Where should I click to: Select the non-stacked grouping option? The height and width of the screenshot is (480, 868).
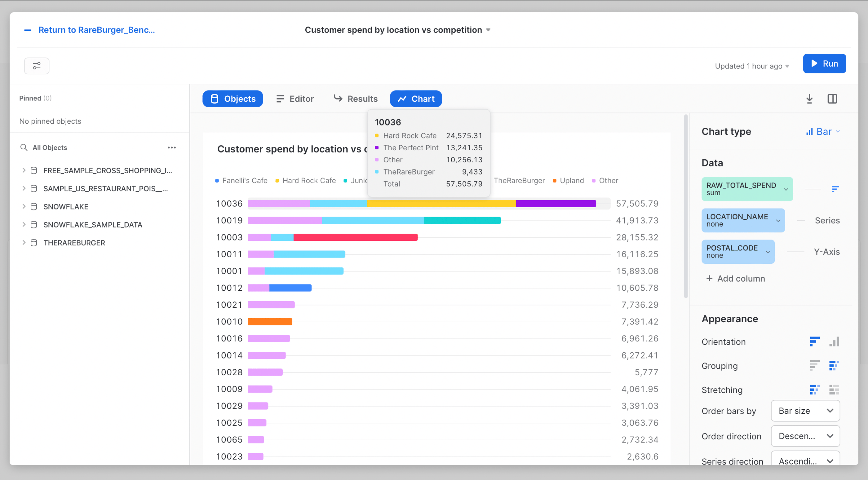pyautogui.click(x=814, y=365)
